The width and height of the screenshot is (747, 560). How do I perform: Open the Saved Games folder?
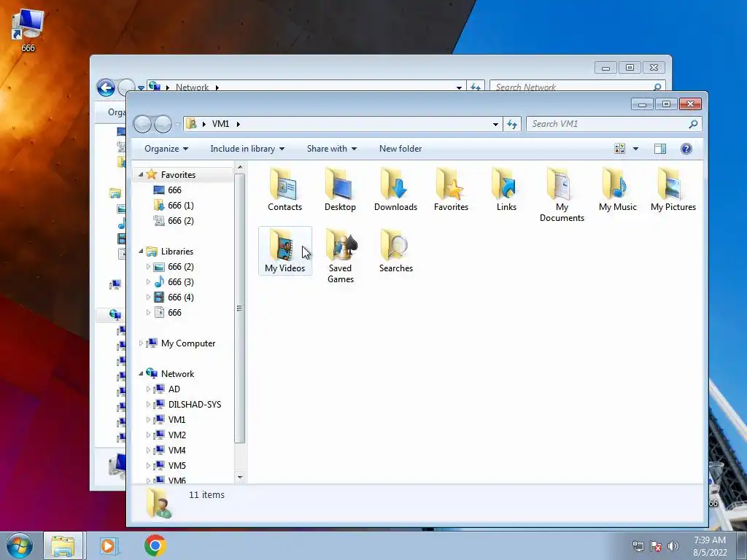pos(340,256)
